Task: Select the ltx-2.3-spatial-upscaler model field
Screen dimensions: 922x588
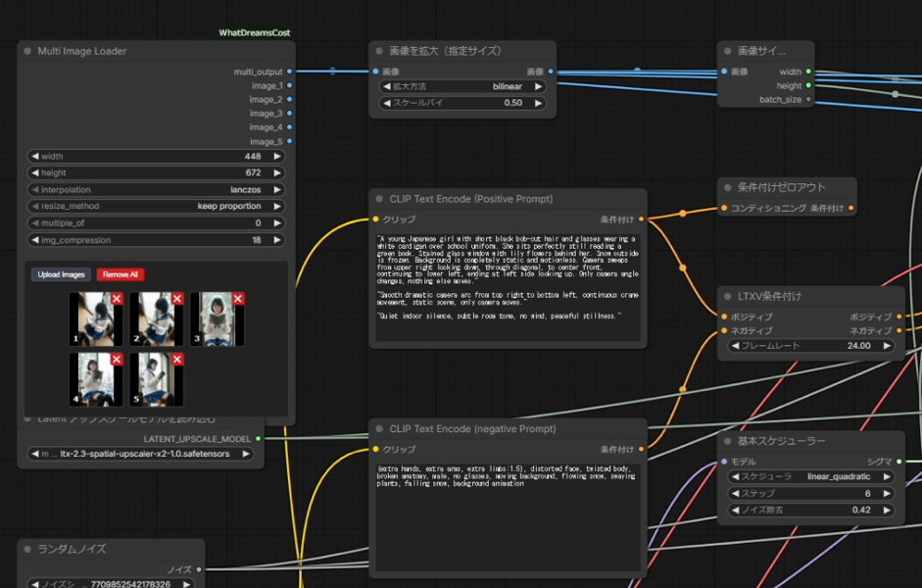Action: tap(145, 454)
